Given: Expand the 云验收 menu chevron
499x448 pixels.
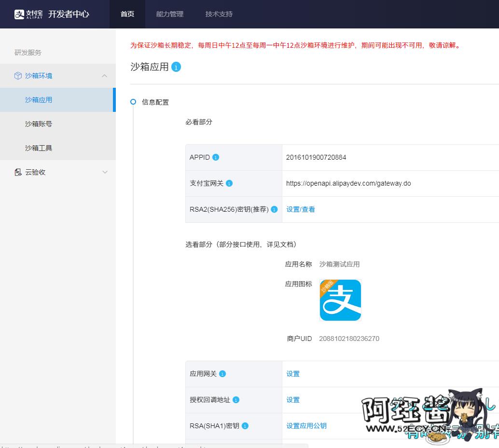Looking at the screenshot, I should (x=105, y=172).
